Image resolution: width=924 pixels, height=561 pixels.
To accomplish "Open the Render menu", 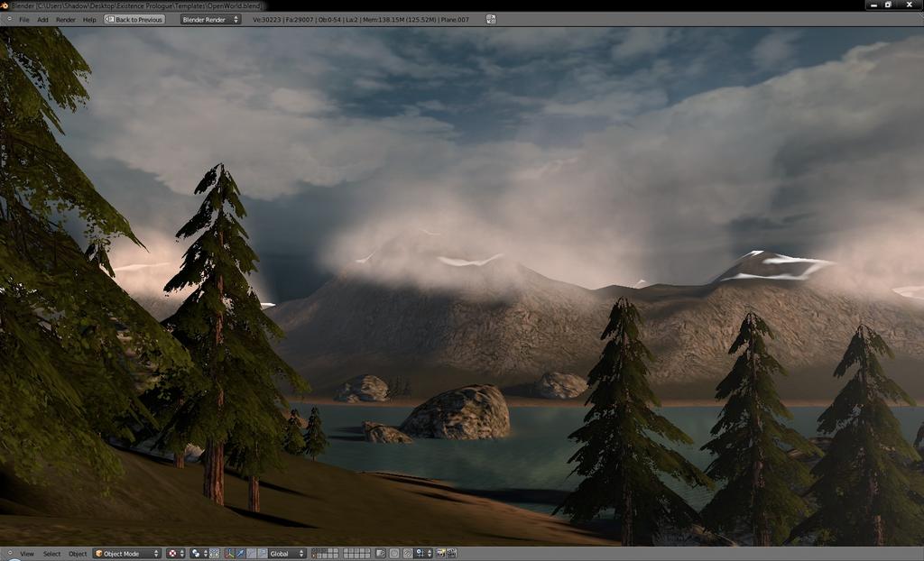I will point(65,20).
